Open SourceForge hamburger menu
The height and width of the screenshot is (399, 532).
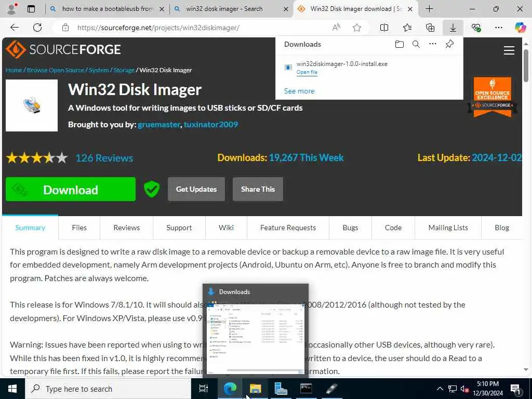click(x=509, y=50)
